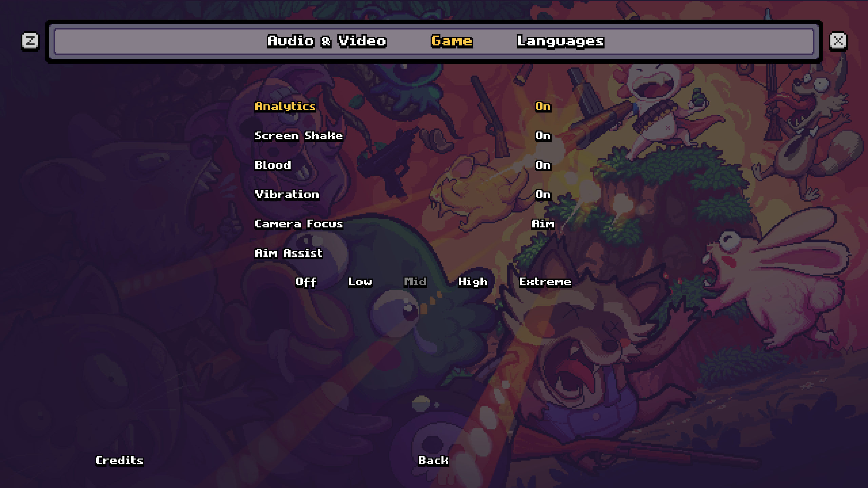This screenshot has width=868, height=488.
Task: Click the Z icon in top-left corner
Action: pyautogui.click(x=30, y=41)
